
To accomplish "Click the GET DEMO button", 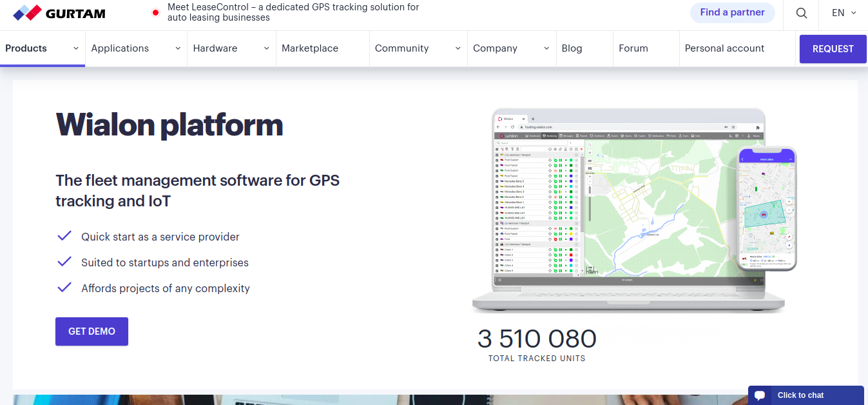I will tap(92, 331).
